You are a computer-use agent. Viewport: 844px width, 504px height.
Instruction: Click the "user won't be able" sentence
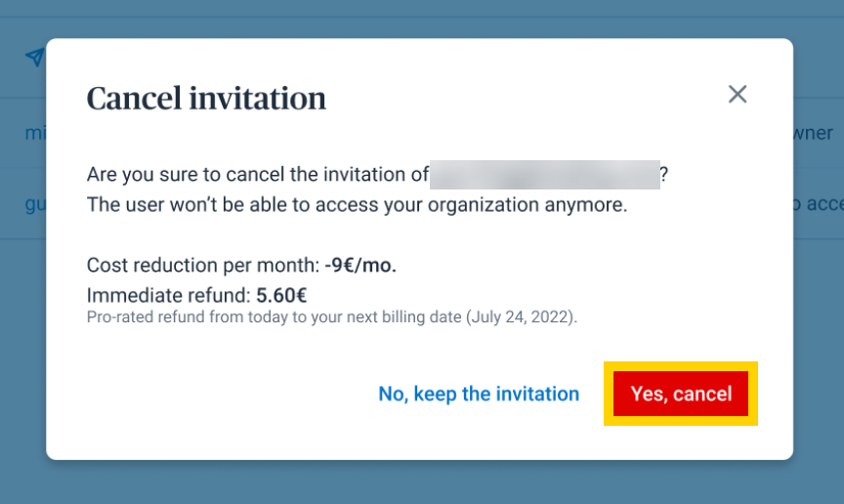click(x=357, y=205)
